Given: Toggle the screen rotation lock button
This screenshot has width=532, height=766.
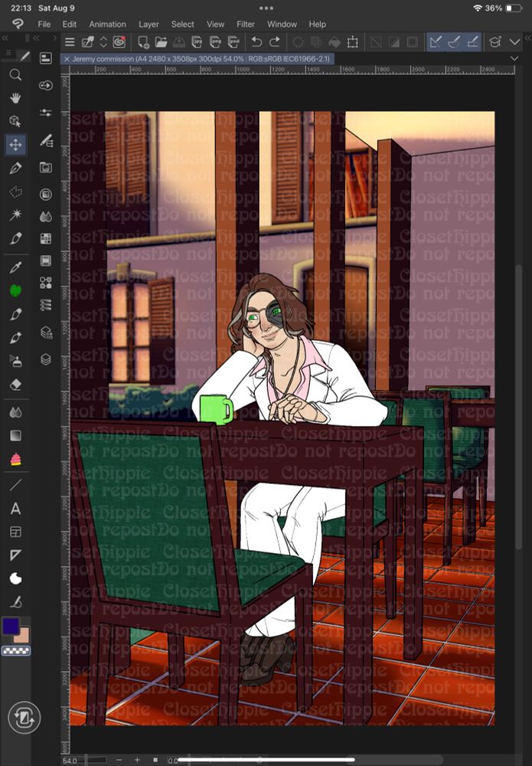Looking at the screenshot, I should 24,717.
